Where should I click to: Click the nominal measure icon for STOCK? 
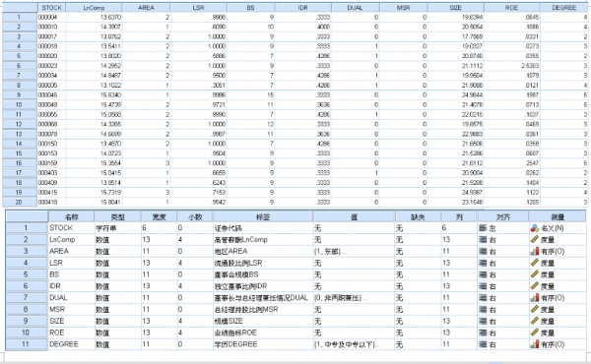coord(535,228)
